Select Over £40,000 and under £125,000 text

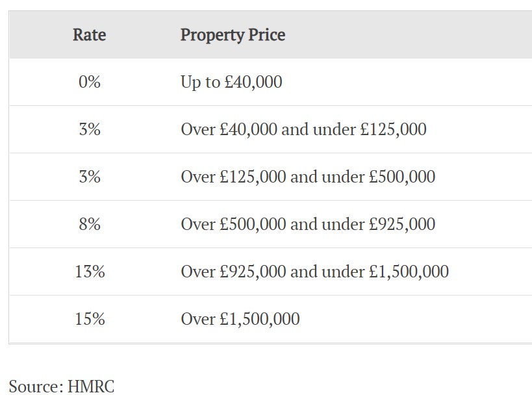303,129
